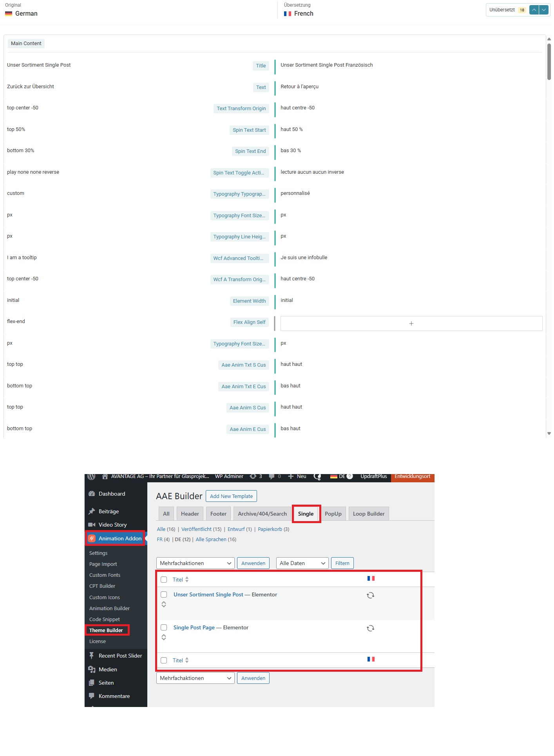The width and height of the screenshot is (554, 756).
Task: Open Custom Icons submenu item
Action: pyautogui.click(x=105, y=597)
